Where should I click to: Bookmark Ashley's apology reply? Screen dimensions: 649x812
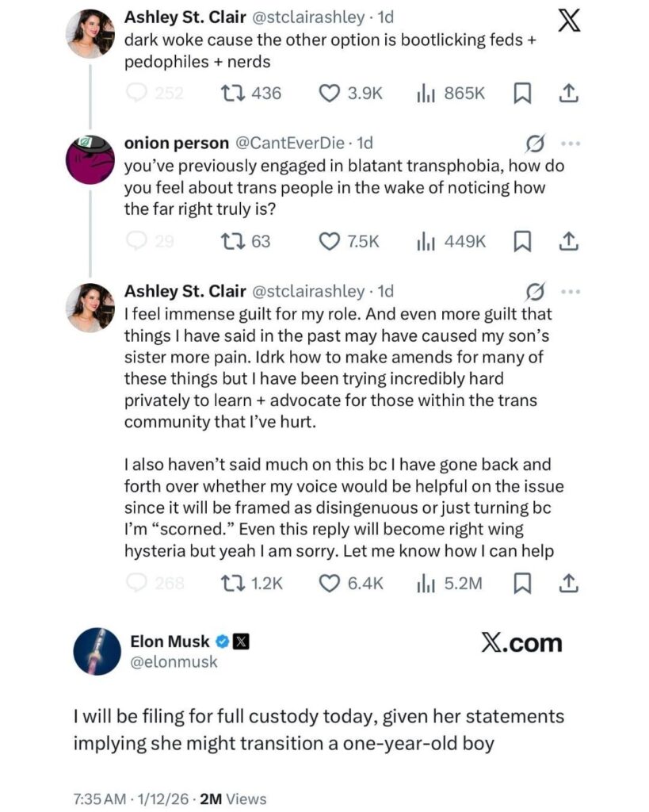pyautogui.click(x=521, y=583)
